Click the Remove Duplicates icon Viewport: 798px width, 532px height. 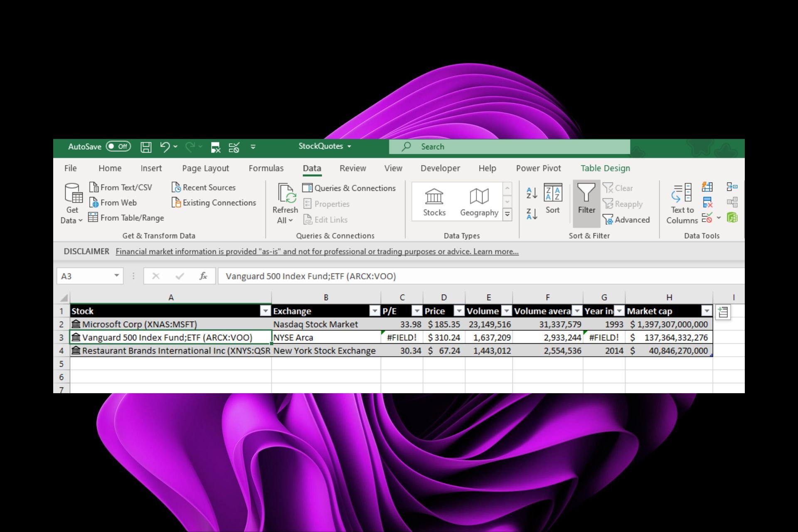(707, 202)
